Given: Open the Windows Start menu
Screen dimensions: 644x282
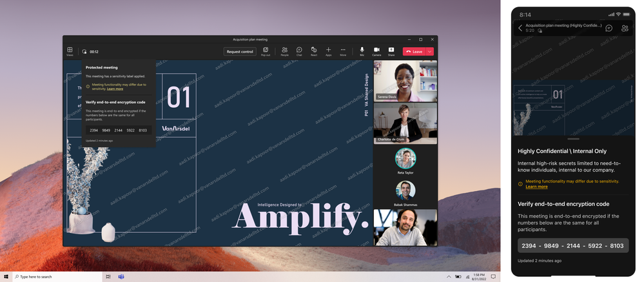Looking at the screenshot, I should [x=6, y=277].
